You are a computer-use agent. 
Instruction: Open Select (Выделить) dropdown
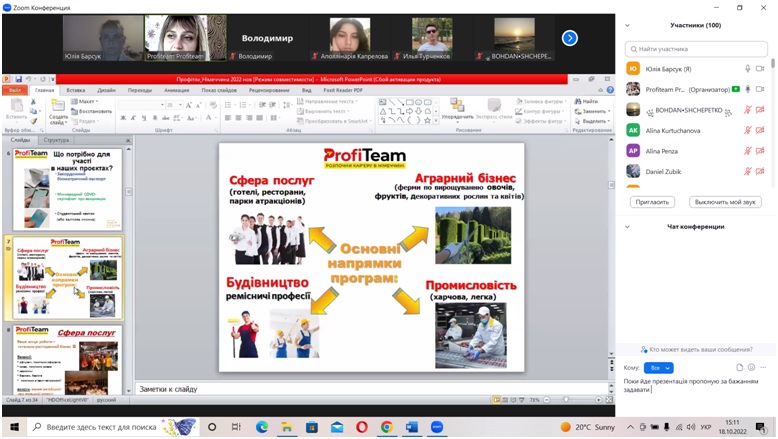pos(592,121)
